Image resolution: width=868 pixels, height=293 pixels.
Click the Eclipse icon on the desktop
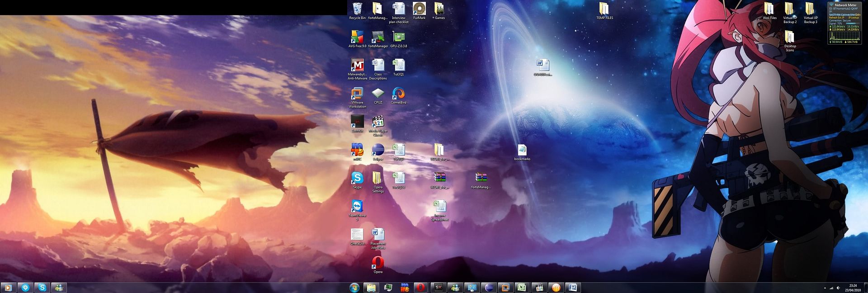(378, 150)
